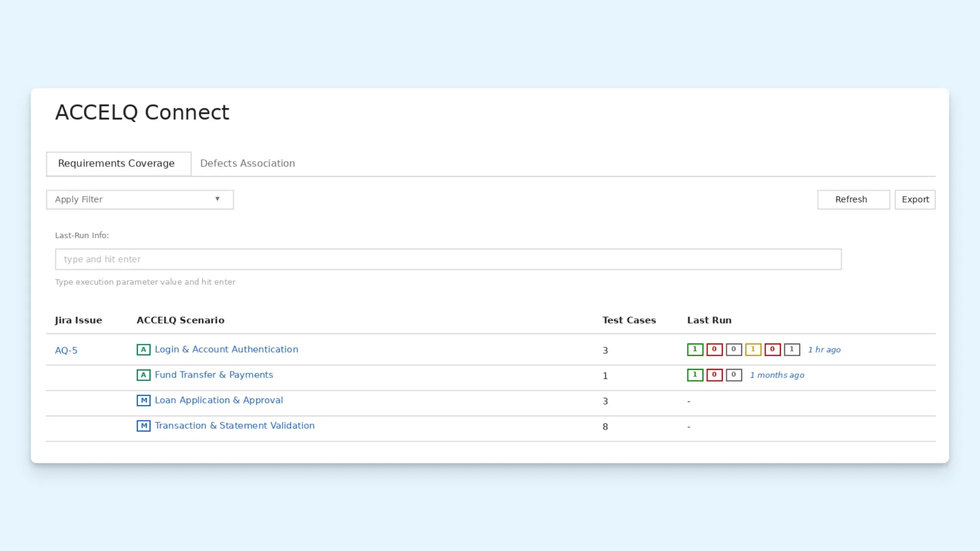980x551 pixels.
Task: Click the A icon beside Fund Transfer & Payments
Action: pos(143,375)
